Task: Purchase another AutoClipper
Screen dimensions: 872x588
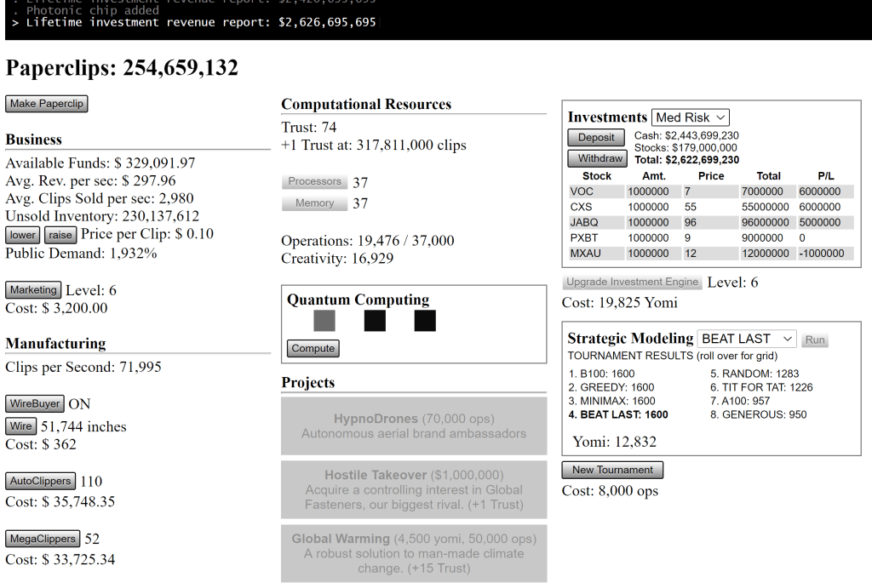Action: click(x=41, y=481)
